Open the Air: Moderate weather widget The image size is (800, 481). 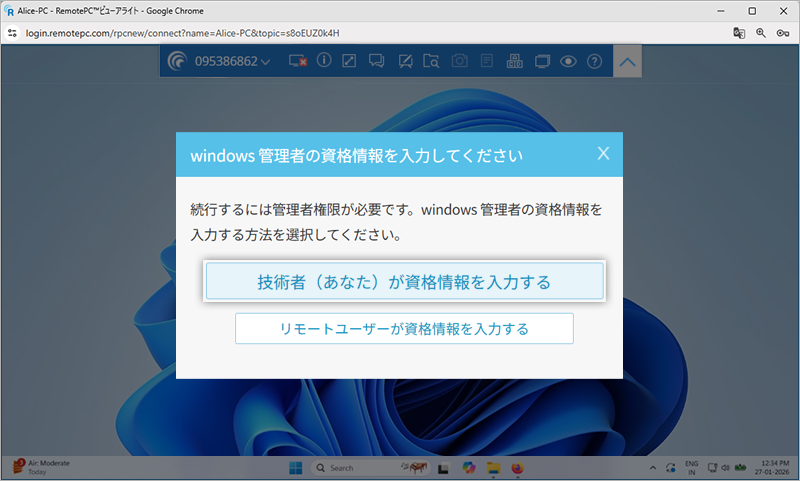click(41, 467)
